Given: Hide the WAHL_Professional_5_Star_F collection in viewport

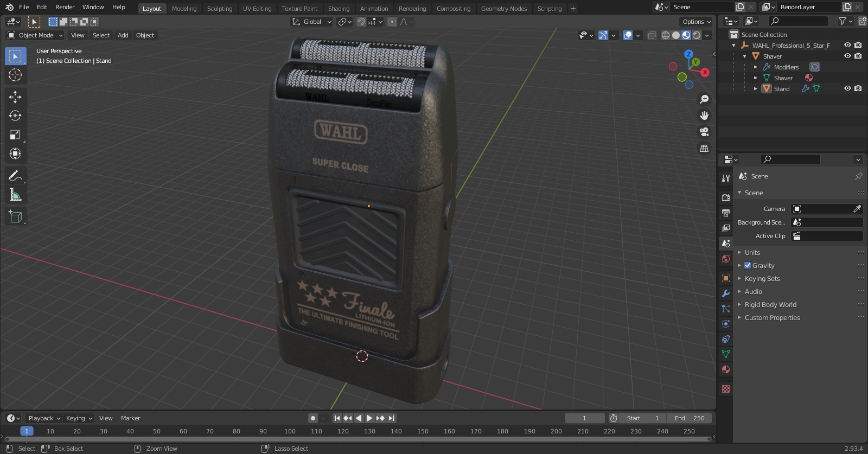Looking at the screenshot, I should tap(847, 45).
